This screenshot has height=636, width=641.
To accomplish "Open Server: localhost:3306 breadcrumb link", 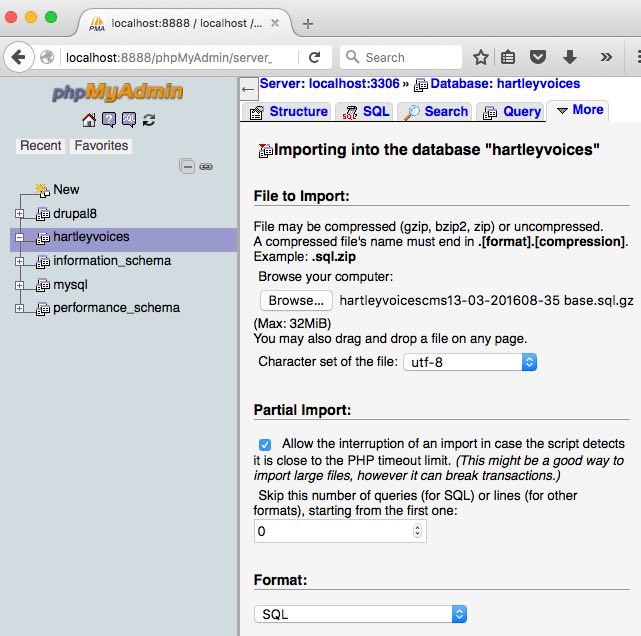I will click(x=329, y=84).
